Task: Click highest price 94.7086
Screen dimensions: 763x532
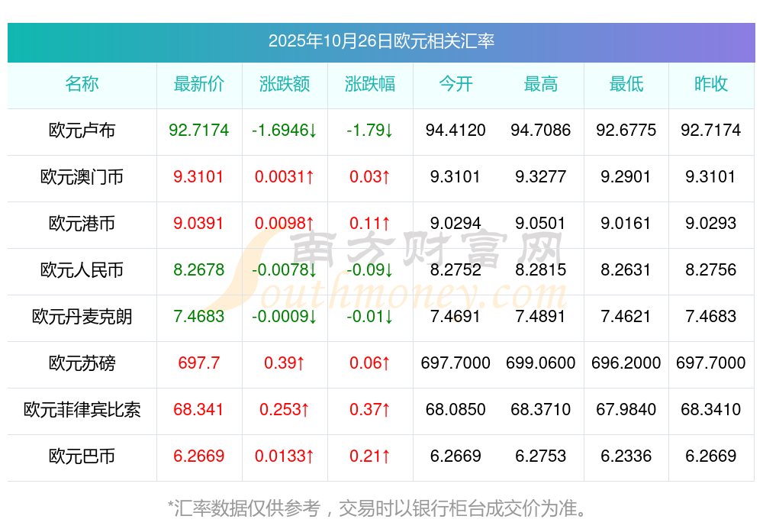Action: [541, 130]
